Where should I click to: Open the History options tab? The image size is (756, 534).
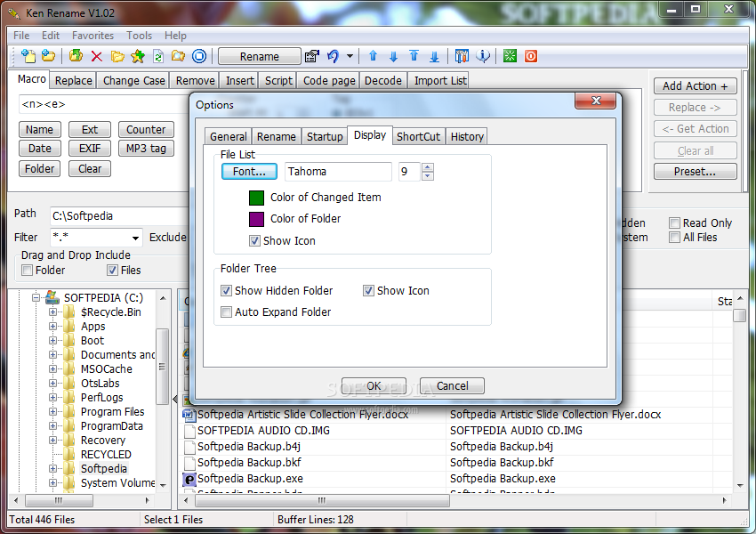tap(467, 136)
